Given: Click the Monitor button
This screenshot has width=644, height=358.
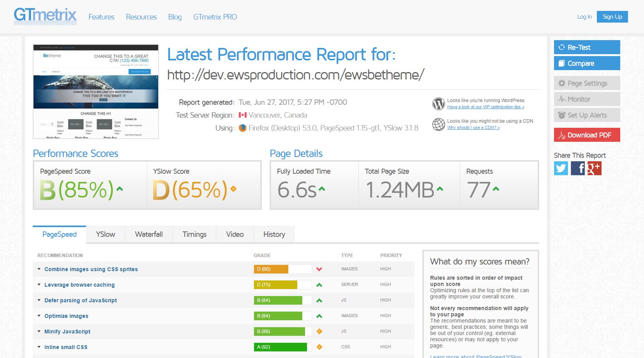Looking at the screenshot, I should tap(587, 99).
